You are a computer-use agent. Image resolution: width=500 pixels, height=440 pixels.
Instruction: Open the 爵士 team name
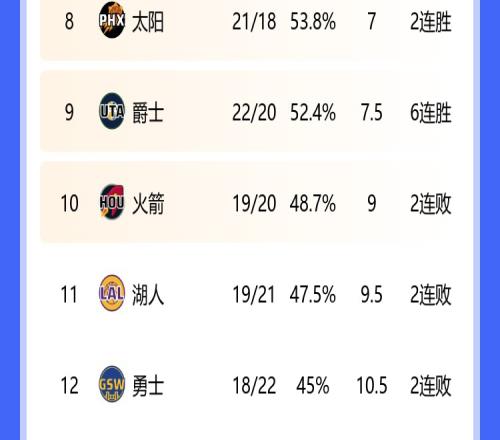pos(148,113)
